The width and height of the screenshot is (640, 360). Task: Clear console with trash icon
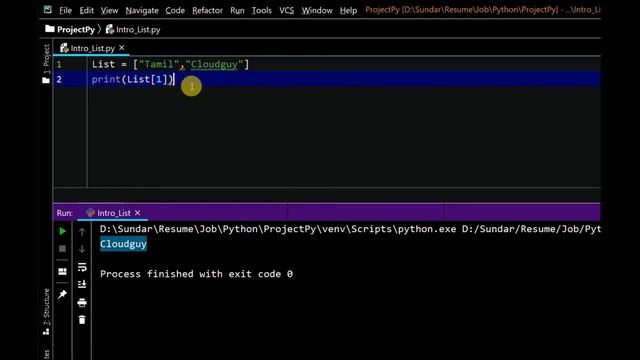click(82, 320)
